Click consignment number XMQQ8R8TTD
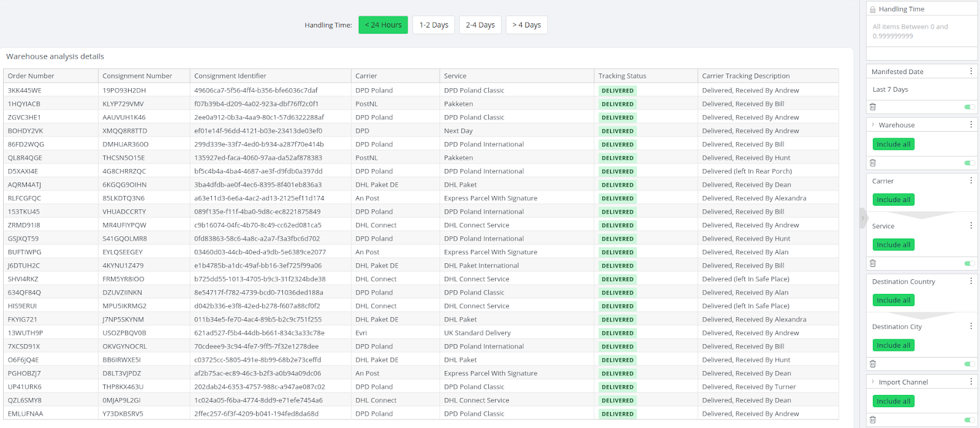Screen dimensions: 980x428 pos(125,131)
